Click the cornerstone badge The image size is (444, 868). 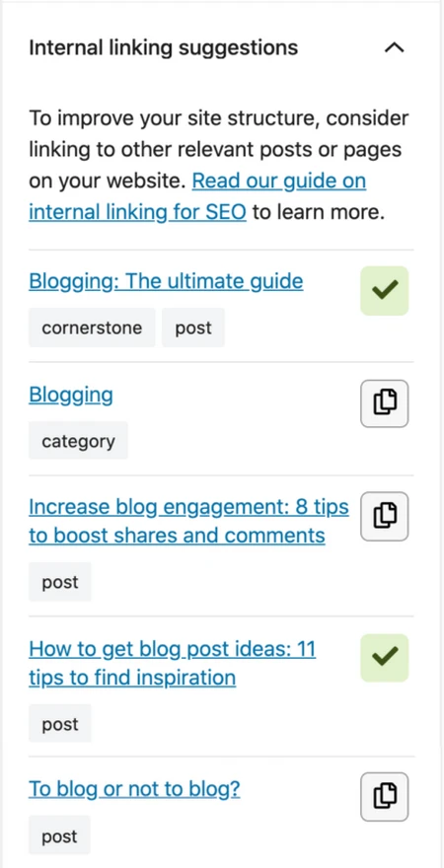92,327
